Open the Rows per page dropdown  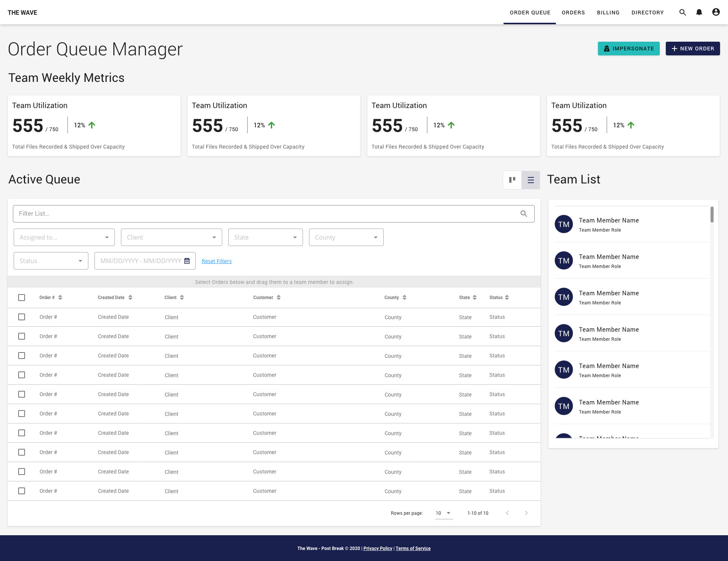(444, 513)
